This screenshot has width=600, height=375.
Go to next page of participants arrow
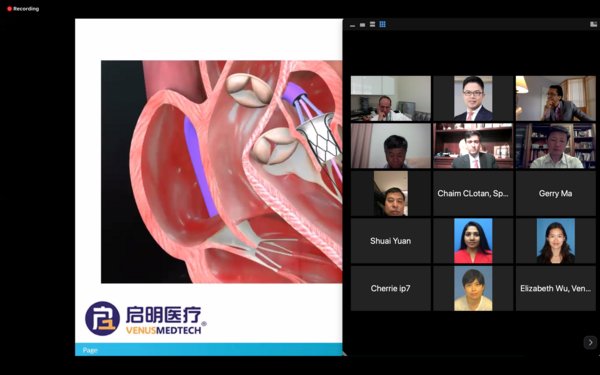[590, 342]
